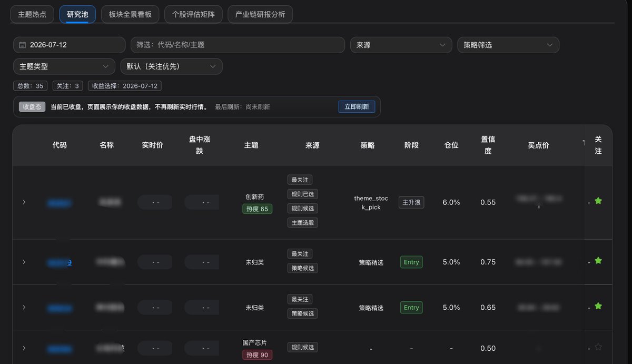
Task: Focus the 代码/名称/主题 filter input
Action: (238, 45)
